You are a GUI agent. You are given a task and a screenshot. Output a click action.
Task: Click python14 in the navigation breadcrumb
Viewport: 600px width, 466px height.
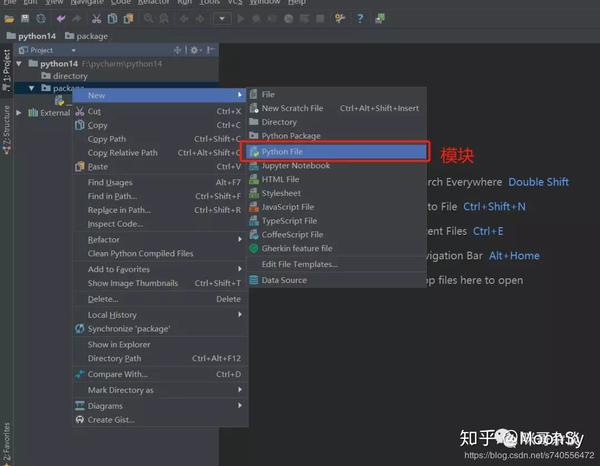[x=31, y=36]
